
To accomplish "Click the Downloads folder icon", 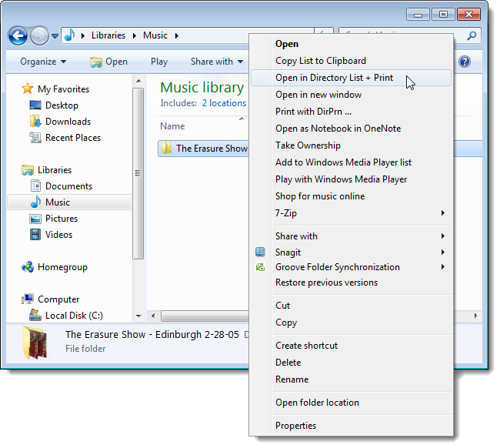I will click(x=35, y=122).
